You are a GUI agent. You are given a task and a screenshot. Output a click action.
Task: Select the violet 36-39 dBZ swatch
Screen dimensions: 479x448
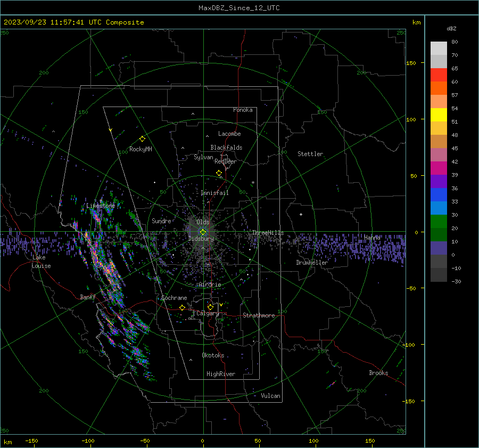coord(439,181)
